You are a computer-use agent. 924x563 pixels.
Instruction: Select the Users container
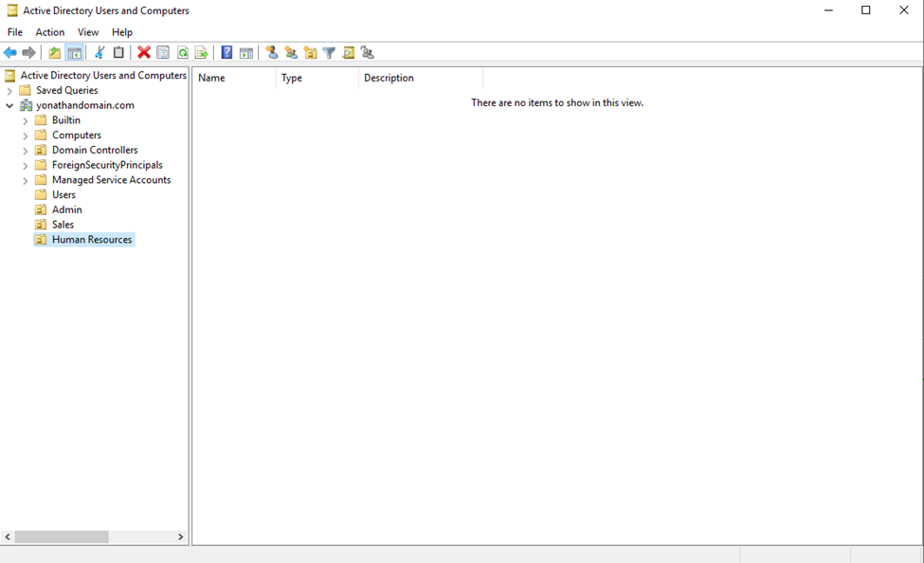[63, 194]
